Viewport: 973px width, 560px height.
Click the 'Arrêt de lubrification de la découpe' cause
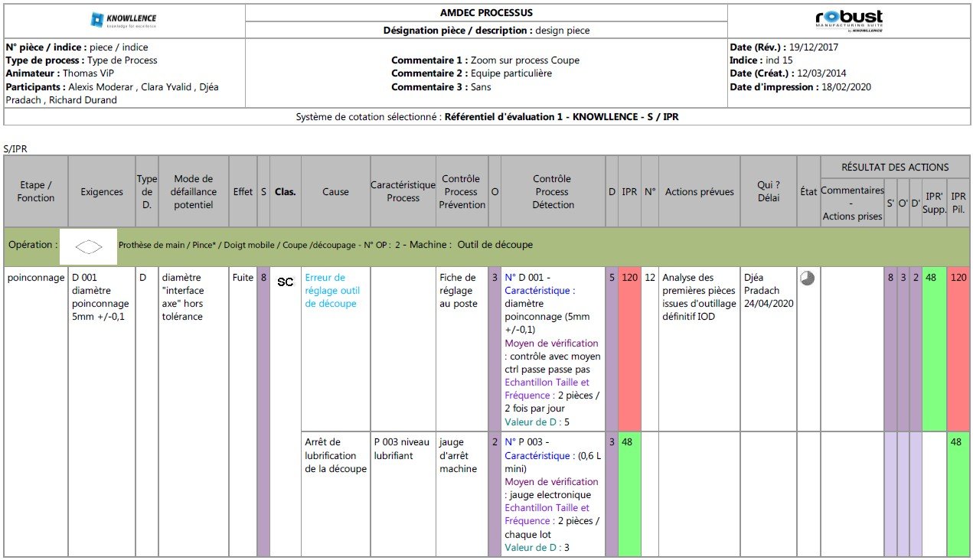(x=335, y=455)
